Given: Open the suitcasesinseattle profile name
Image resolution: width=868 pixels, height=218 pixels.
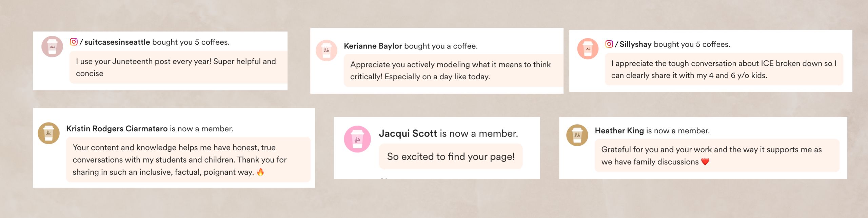Looking at the screenshot, I should point(117,42).
